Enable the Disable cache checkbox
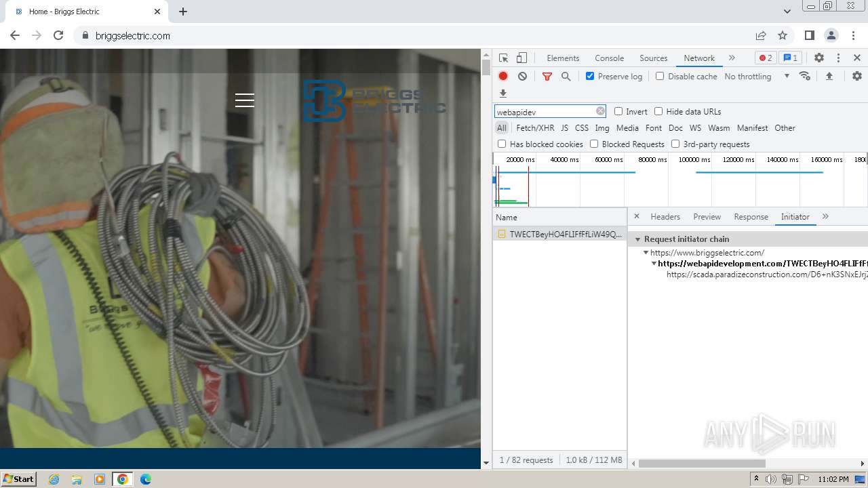 (660, 76)
